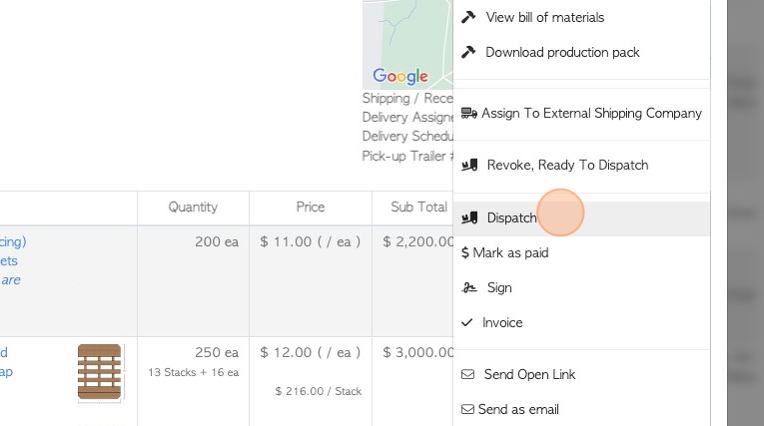Choose Mark as paid option
Image resolution: width=764 pixels, height=426 pixels.
(510, 253)
